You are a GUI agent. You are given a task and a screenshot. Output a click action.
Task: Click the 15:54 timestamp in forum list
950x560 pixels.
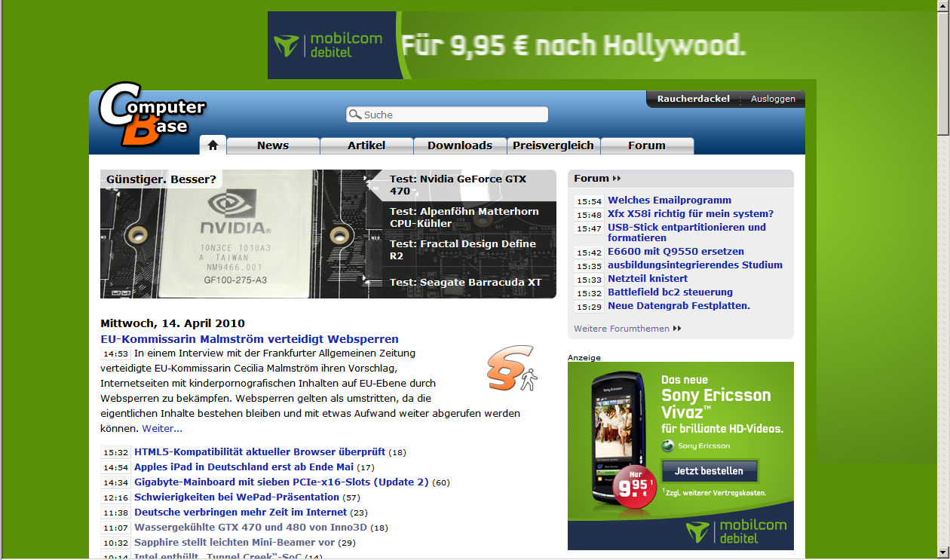tap(590, 201)
